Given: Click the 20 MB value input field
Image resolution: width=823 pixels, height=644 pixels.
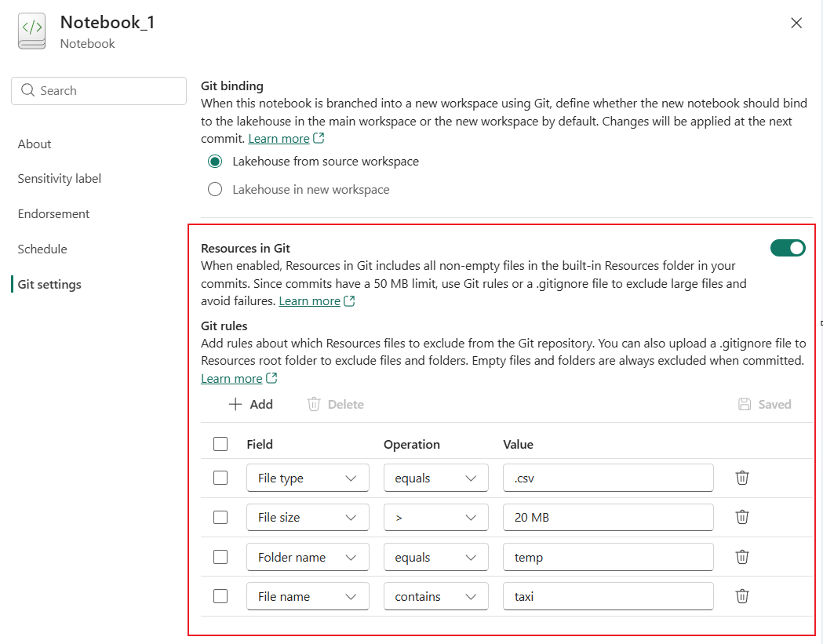Looking at the screenshot, I should tap(608, 517).
